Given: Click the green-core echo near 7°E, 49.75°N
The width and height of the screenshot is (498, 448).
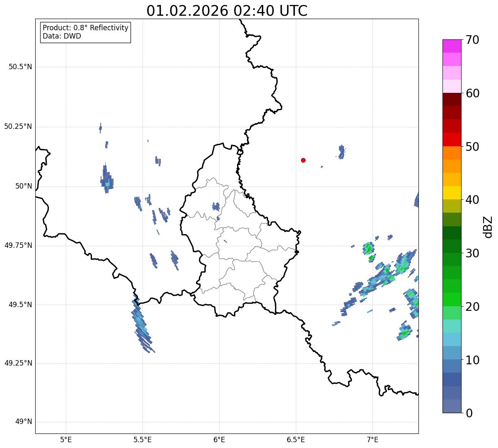Looking at the screenshot, I should coord(368,249).
